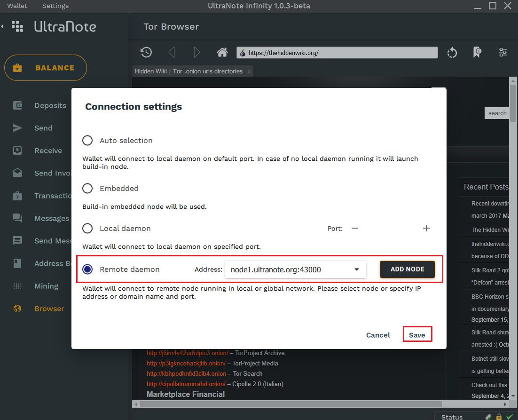Click the lock icon in the status bar
518x420 pixels.
(499, 417)
